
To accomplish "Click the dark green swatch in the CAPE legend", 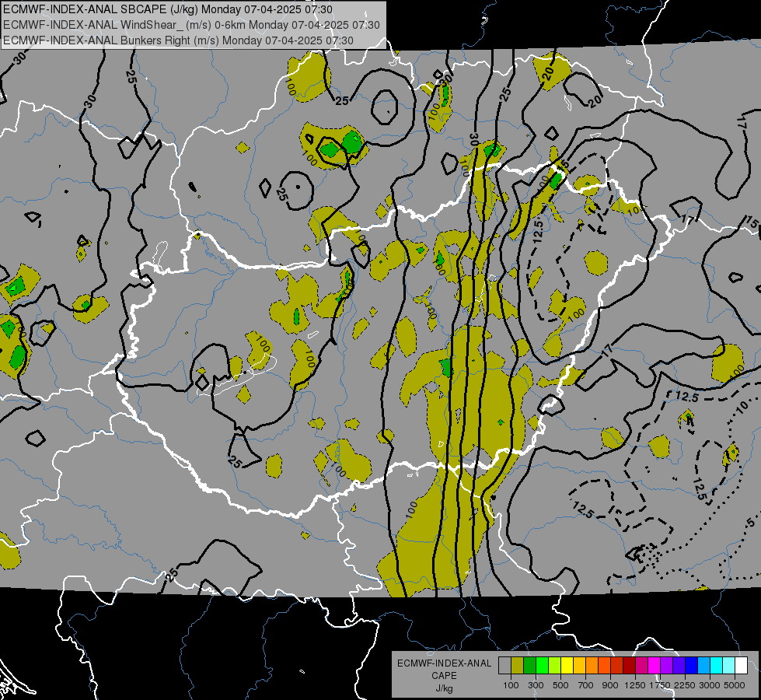I will click(x=529, y=665).
